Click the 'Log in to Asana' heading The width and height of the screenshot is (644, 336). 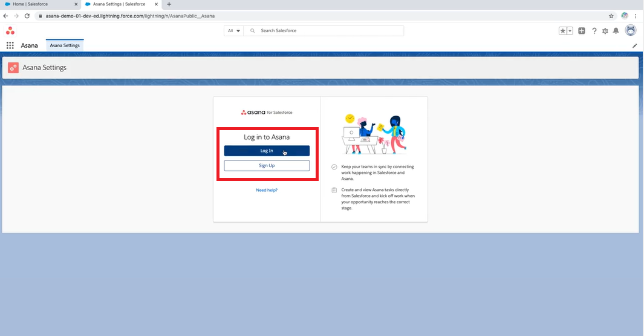click(267, 137)
